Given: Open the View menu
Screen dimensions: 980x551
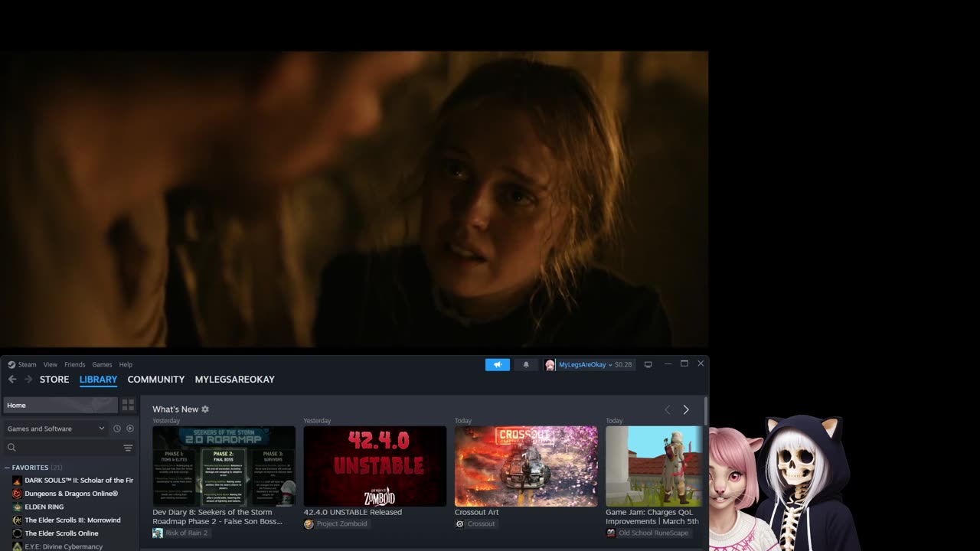Looking at the screenshot, I should pos(51,364).
